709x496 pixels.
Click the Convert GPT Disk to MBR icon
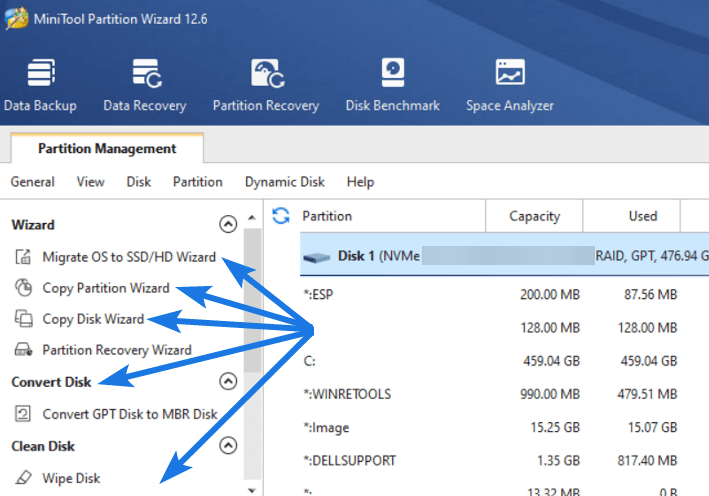(23, 413)
